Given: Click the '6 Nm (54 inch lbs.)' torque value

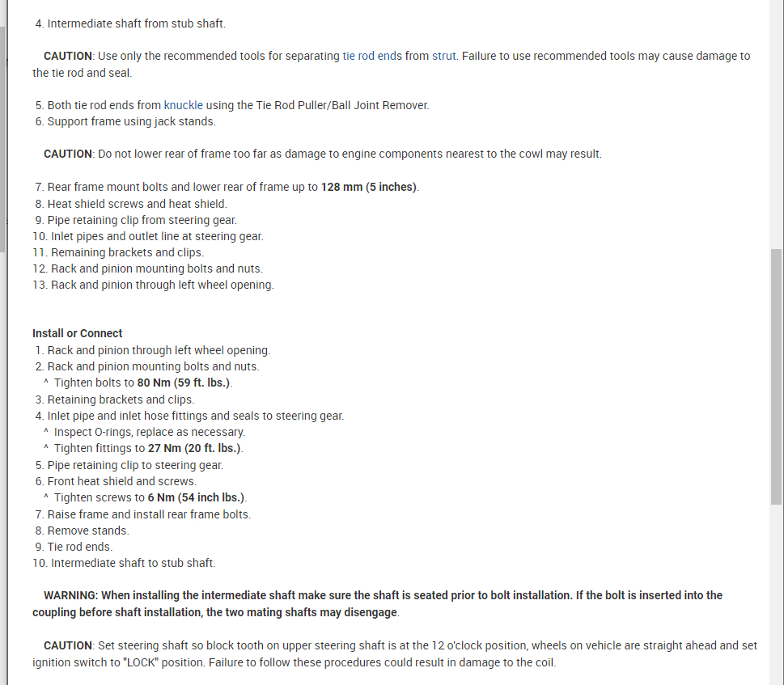Looking at the screenshot, I should tap(197, 497).
